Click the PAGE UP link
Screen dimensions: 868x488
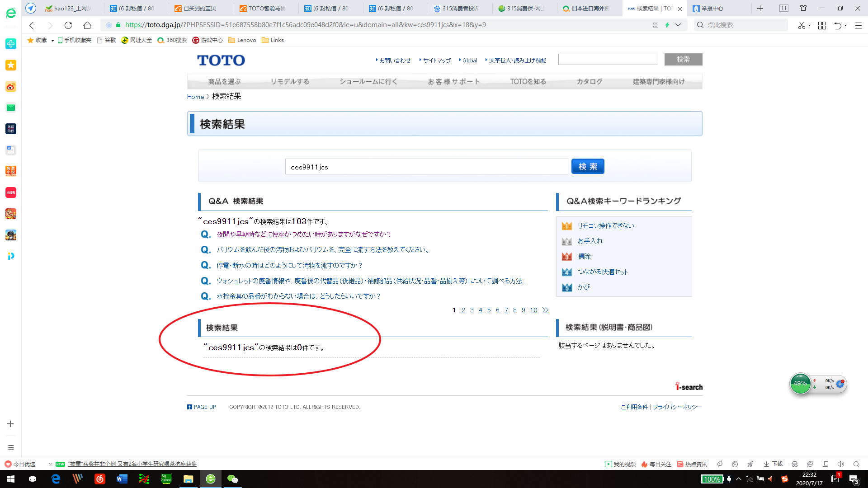202,407
